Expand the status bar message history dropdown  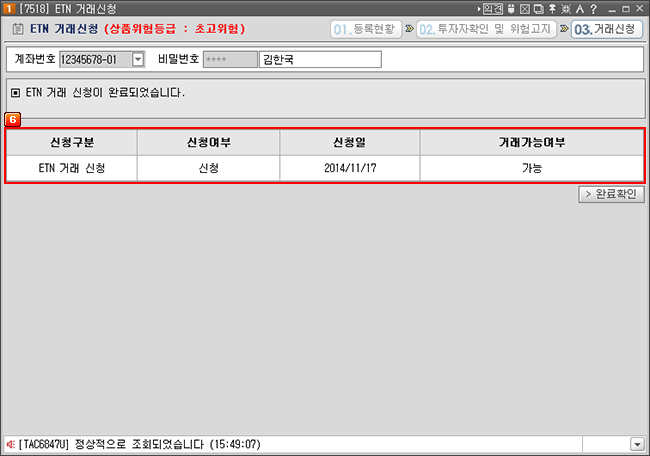click(x=637, y=444)
